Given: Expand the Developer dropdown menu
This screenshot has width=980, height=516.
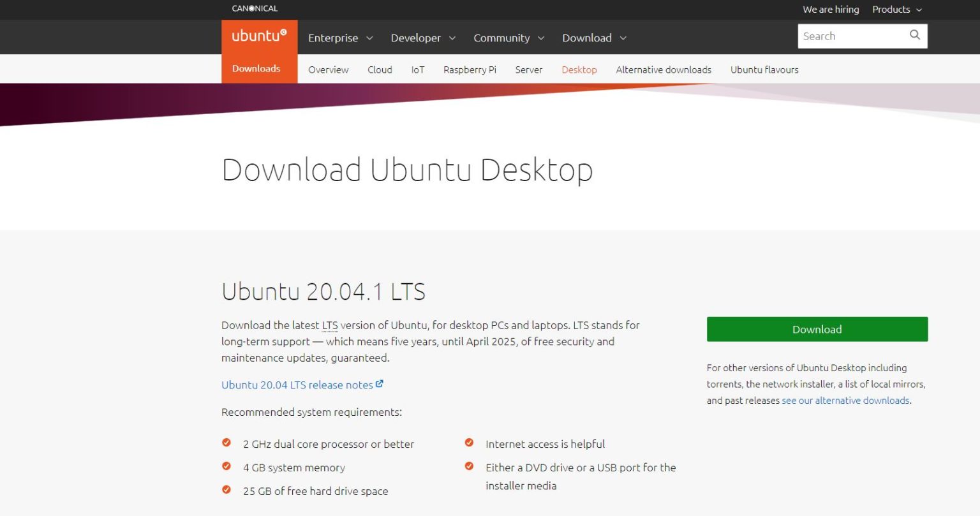Looking at the screenshot, I should (x=423, y=38).
